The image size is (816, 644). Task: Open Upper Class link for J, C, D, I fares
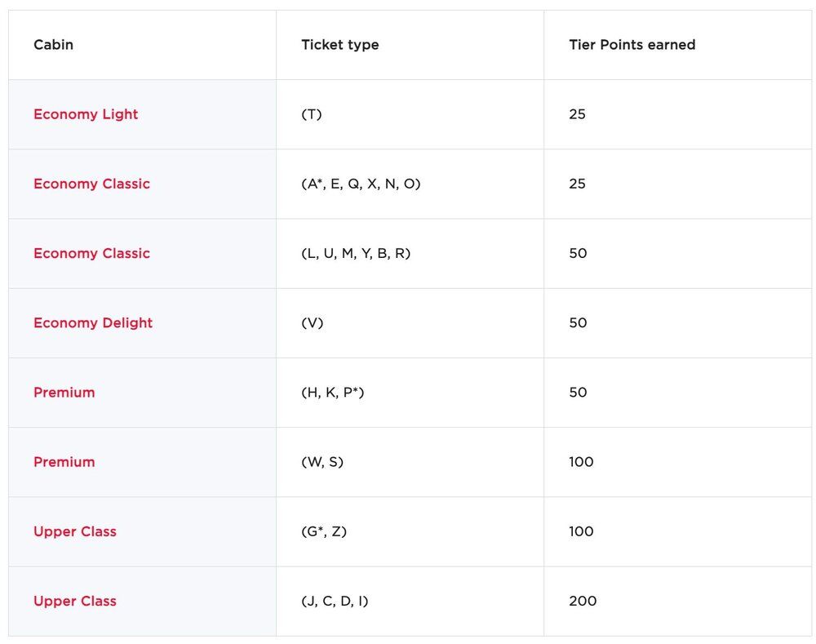coord(75,601)
